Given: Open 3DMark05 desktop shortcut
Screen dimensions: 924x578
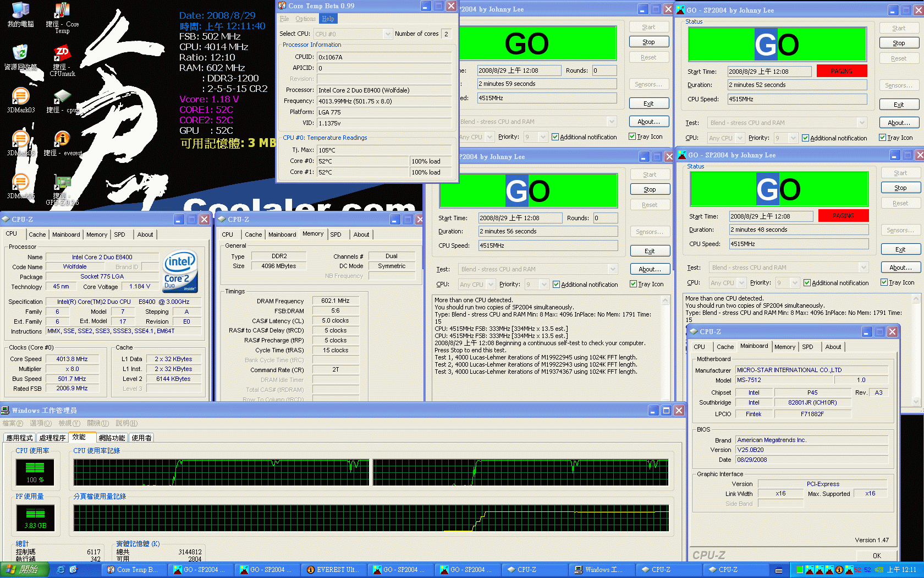Looking at the screenshot, I should click(20, 144).
